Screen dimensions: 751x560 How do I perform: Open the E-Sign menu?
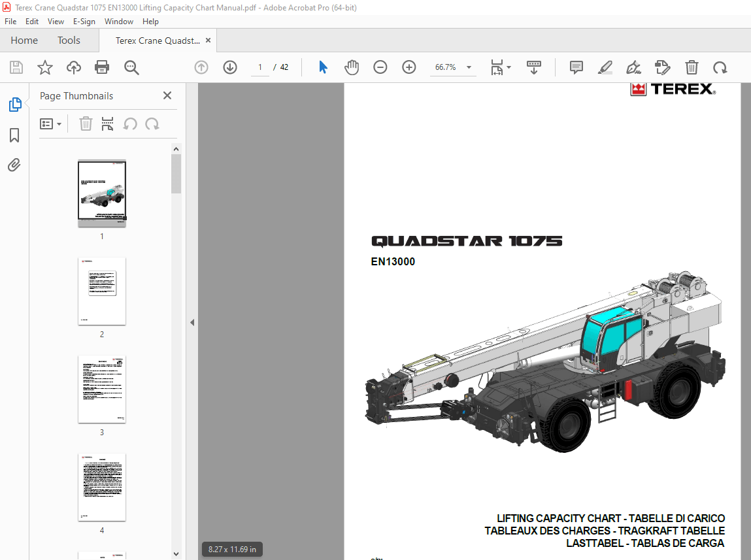coord(84,21)
